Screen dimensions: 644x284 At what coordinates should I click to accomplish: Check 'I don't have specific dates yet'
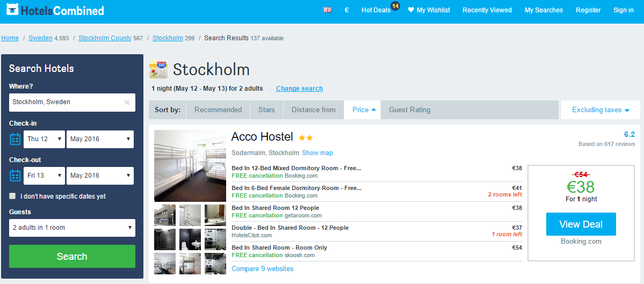point(13,196)
